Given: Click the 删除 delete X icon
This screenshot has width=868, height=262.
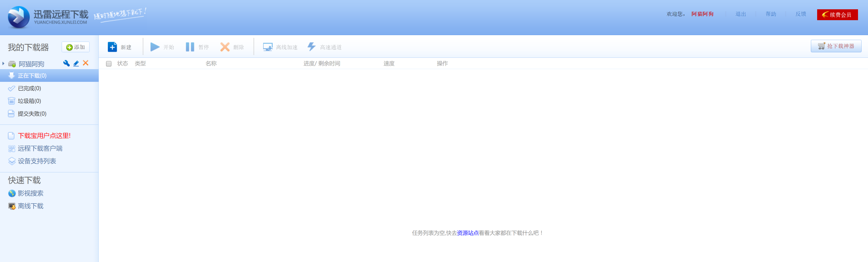Looking at the screenshot, I should [x=225, y=47].
